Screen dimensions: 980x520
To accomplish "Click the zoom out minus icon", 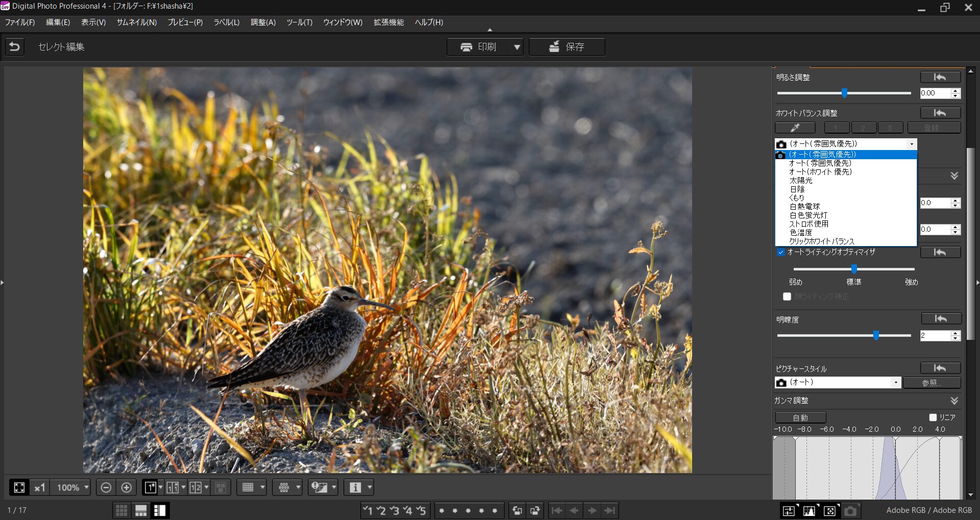I will click(106, 488).
